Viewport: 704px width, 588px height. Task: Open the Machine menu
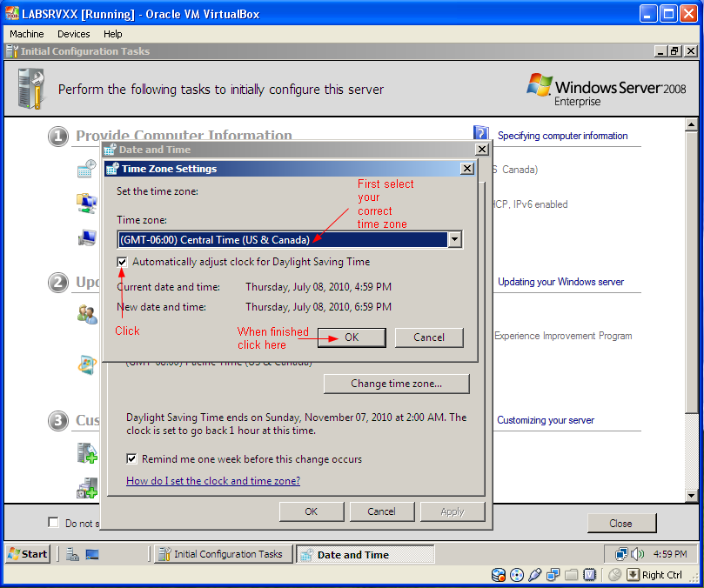27,34
